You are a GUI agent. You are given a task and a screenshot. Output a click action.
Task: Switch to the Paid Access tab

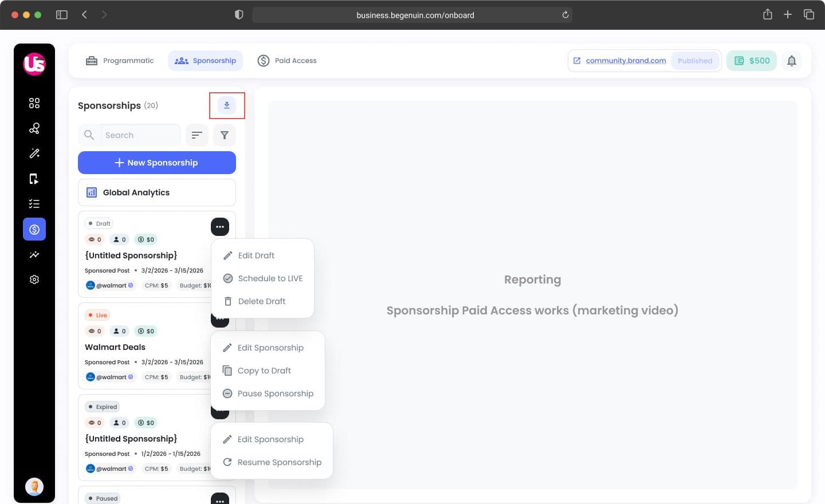(x=287, y=61)
